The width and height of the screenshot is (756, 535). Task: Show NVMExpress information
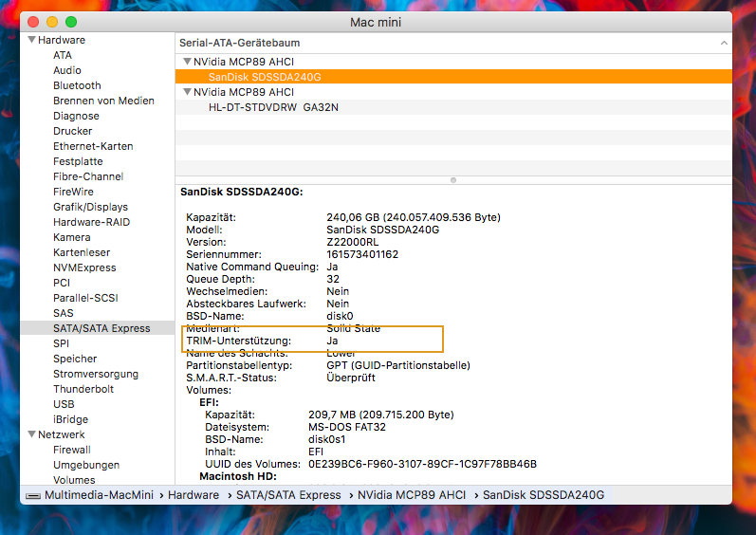(84, 267)
